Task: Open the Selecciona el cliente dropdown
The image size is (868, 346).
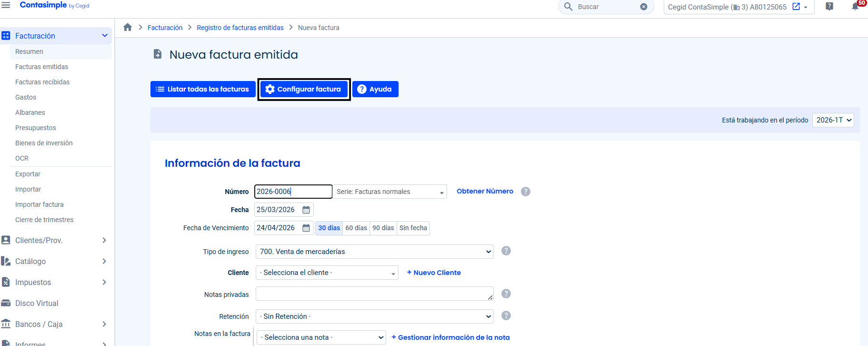Action: (327, 273)
